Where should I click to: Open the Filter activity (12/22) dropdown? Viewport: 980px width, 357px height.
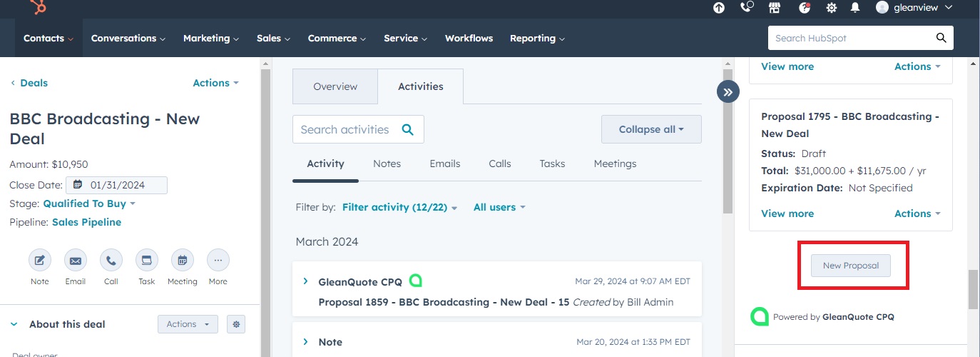coord(400,207)
